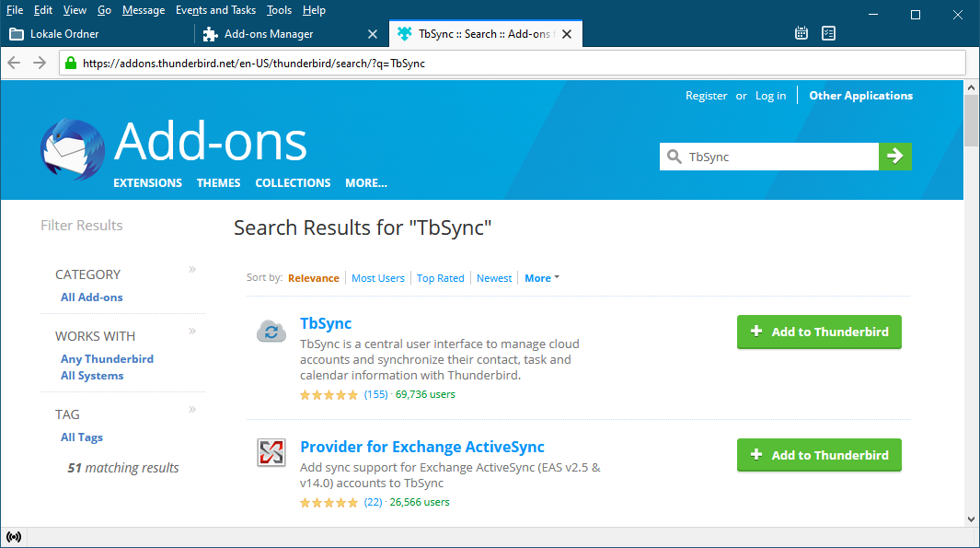Add Provider for Exchange ActiveSync to Thunderbird

(x=819, y=455)
